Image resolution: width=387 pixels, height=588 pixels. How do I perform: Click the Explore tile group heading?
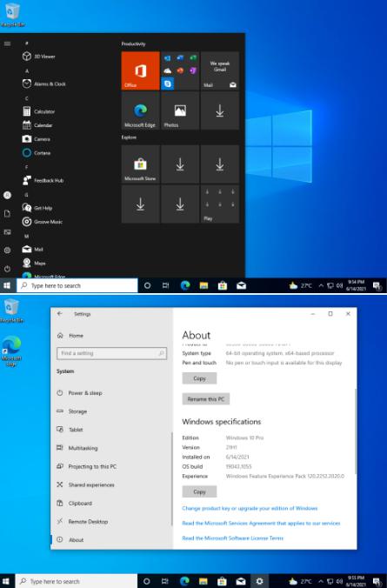pos(129,137)
